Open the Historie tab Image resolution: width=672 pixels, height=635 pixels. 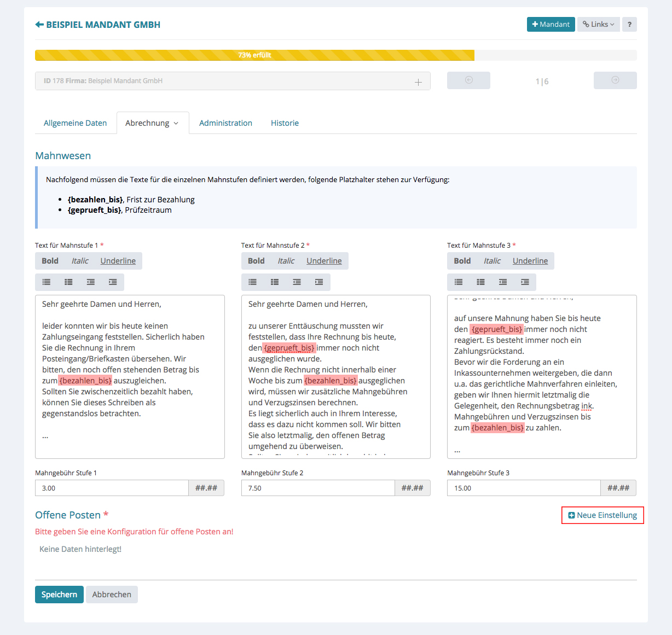[285, 123]
